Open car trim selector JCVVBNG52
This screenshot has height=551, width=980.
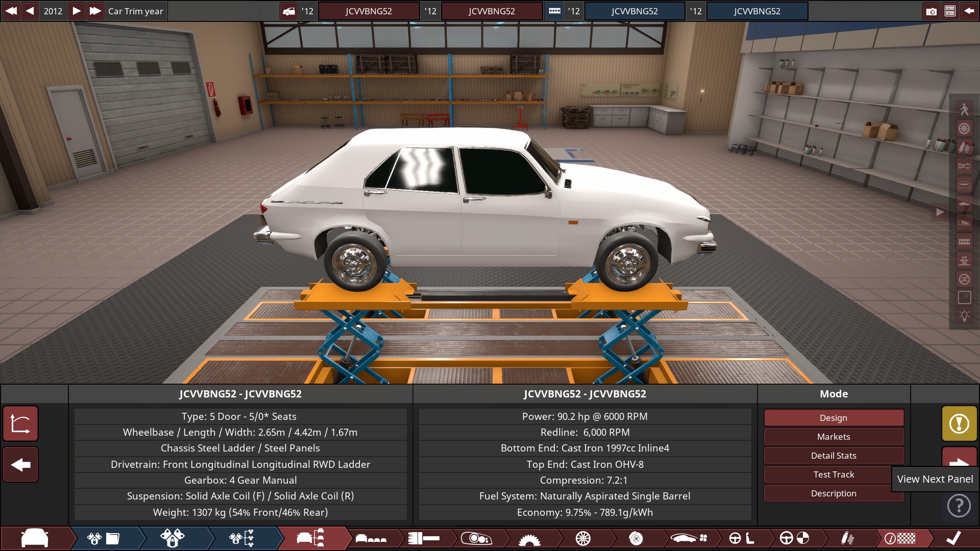click(x=492, y=11)
